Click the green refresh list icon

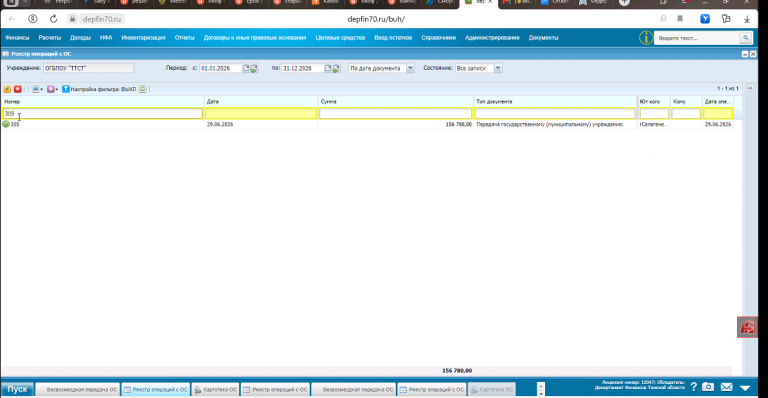tap(143, 89)
